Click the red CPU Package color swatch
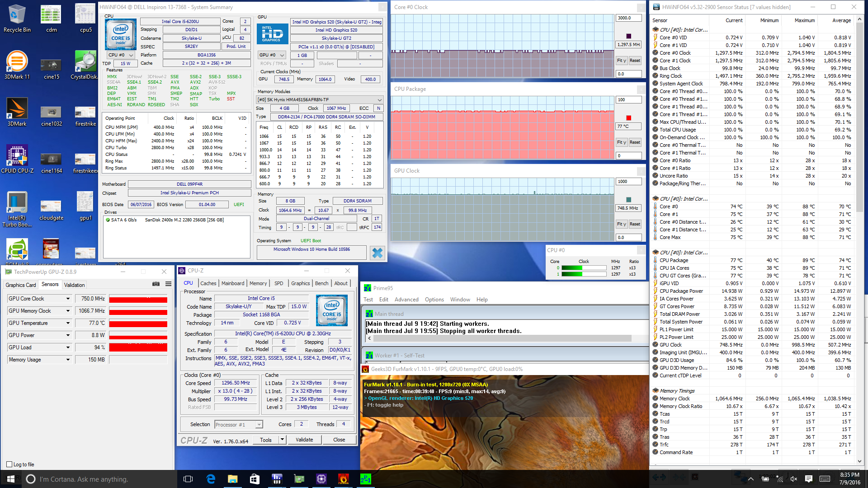Image resolution: width=868 pixels, height=488 pixels. click(x=628, y=118)
